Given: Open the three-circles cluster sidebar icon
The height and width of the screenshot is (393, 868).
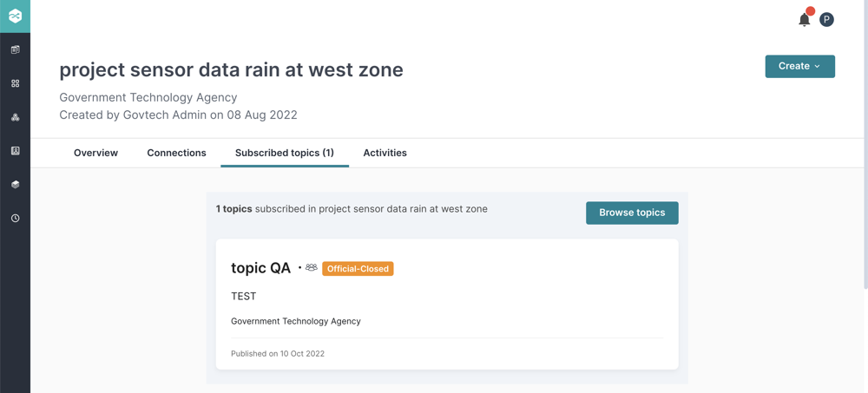Looking at the screenshot, I should pos(16,117).
